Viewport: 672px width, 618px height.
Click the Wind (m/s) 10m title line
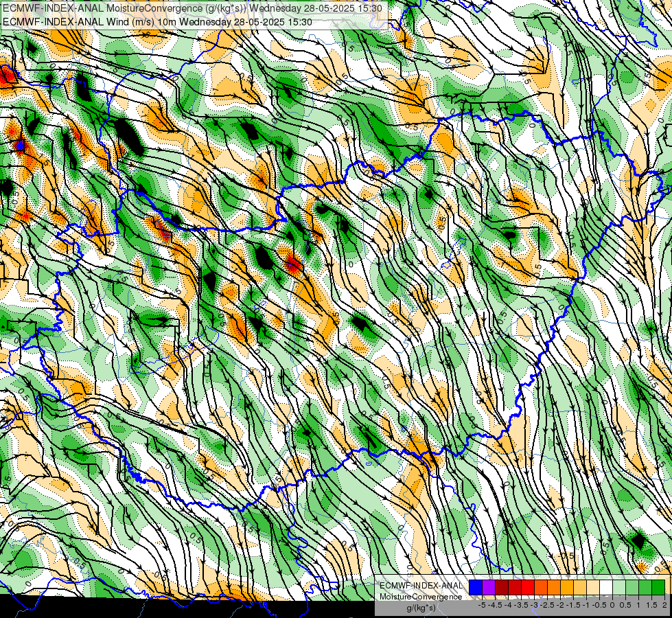click(157, 22)
